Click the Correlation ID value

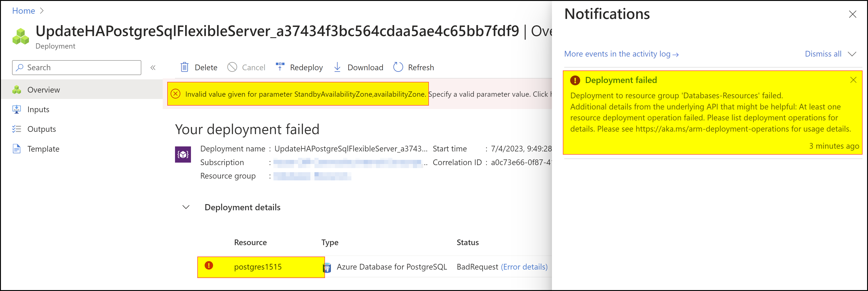[x=521, y=163]
